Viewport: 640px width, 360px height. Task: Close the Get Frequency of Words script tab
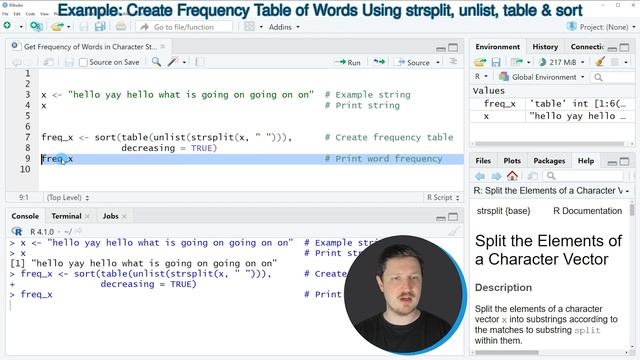163,47
